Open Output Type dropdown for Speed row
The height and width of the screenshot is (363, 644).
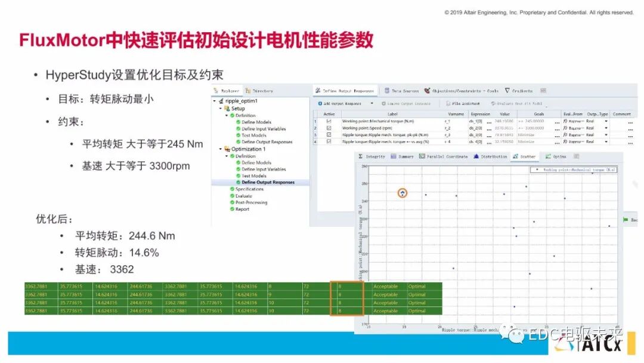606,128
